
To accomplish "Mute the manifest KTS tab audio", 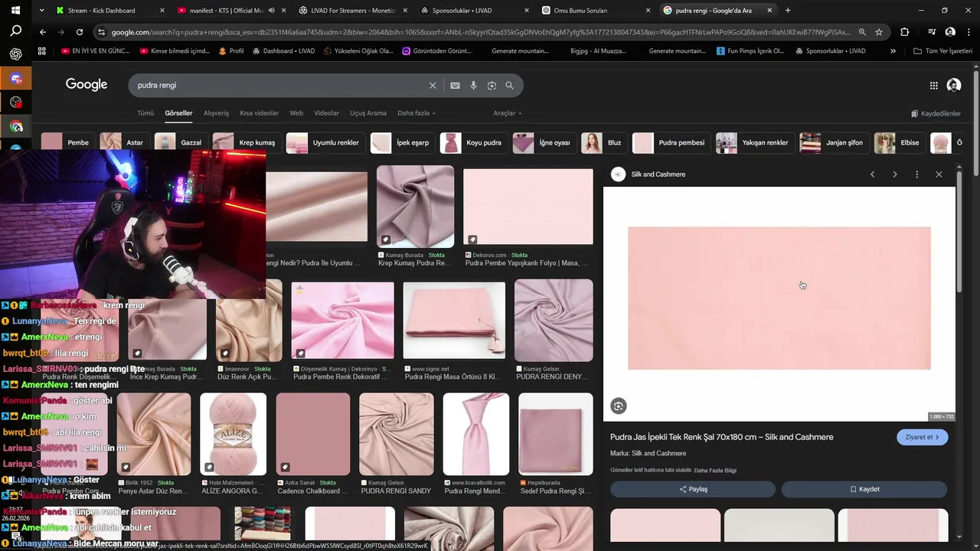I will click(271, 11).
